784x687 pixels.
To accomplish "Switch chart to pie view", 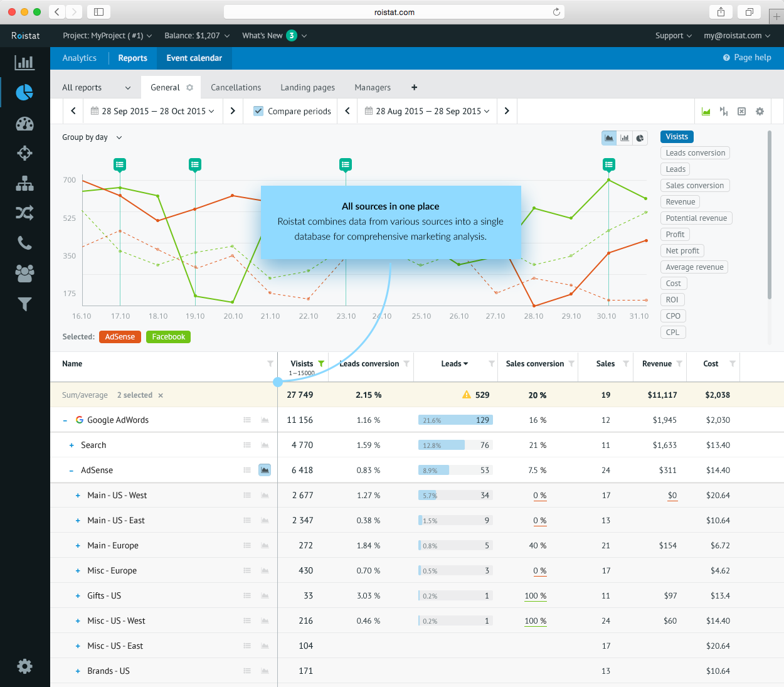I will [x=640, y=138].
